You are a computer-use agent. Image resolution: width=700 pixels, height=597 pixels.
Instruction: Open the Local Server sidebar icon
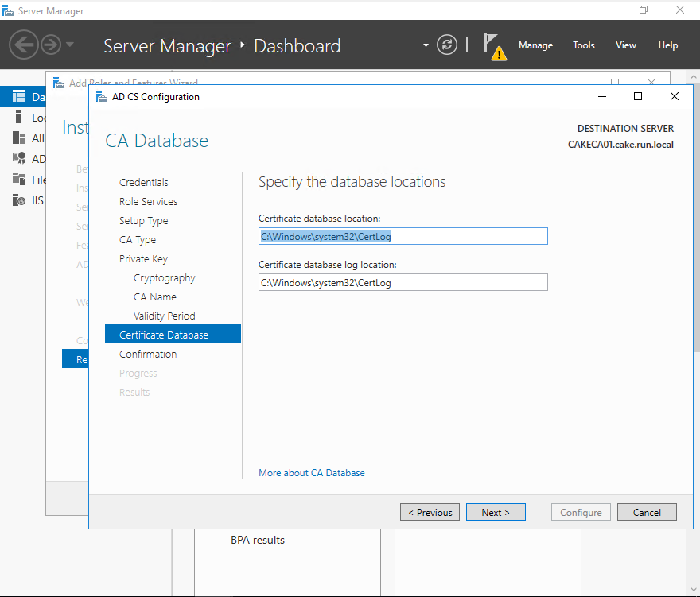pos(19,118)
